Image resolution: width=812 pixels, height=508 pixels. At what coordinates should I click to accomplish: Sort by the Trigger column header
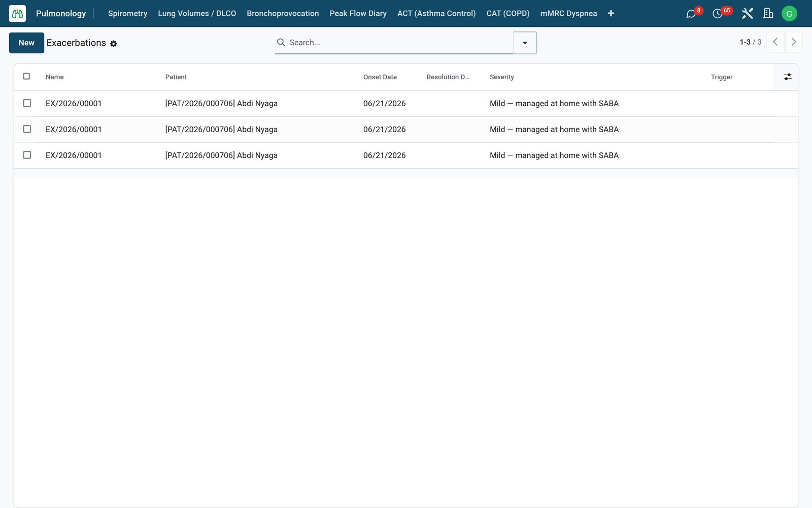[x=722, y=77]
